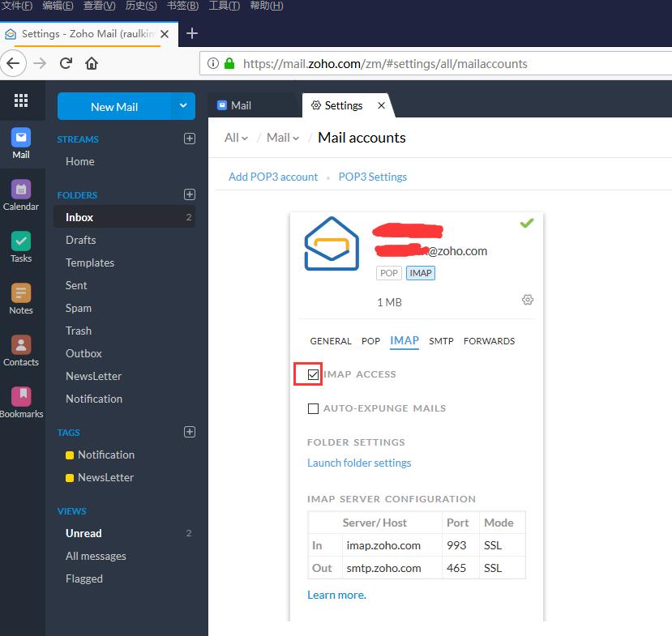Open the Contacts app
Screen dimensions: 672x636
click(x=20, y=351)
